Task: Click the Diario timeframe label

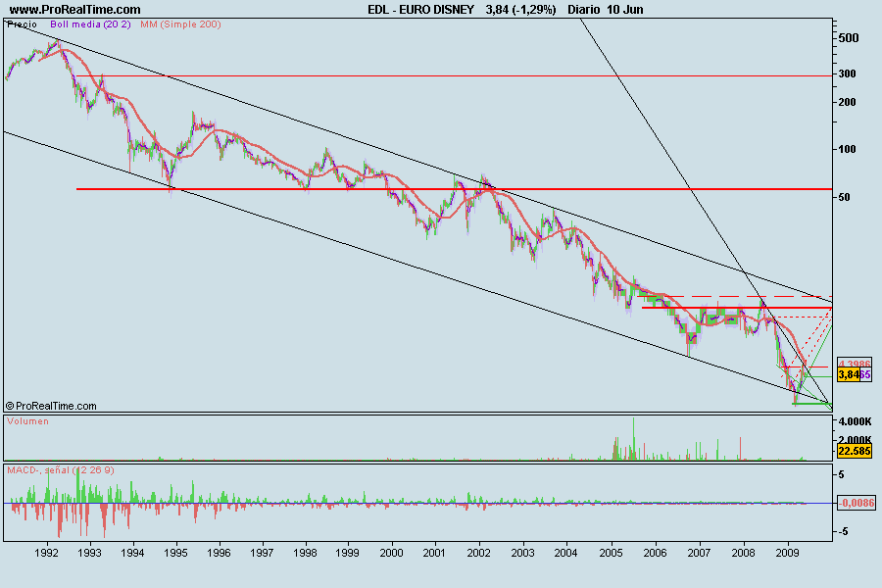Action: [x=583, y=10]
